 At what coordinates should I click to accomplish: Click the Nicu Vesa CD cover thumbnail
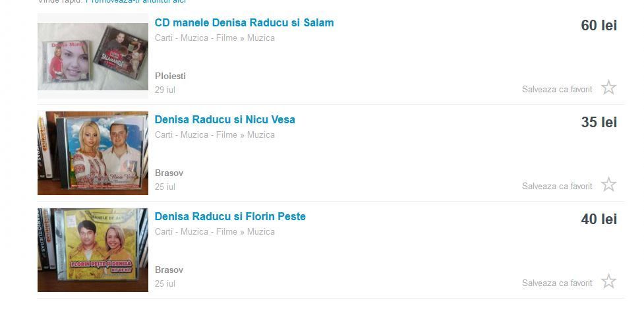point(93,153)
